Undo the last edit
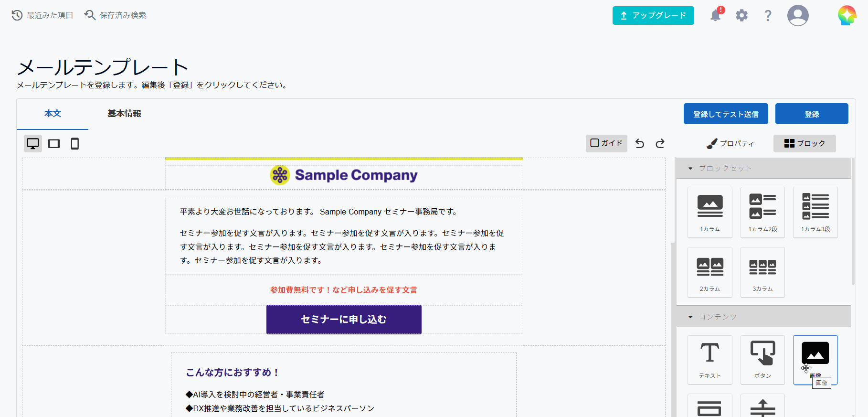This screenshot has height=417, width=868. point(640,143)
